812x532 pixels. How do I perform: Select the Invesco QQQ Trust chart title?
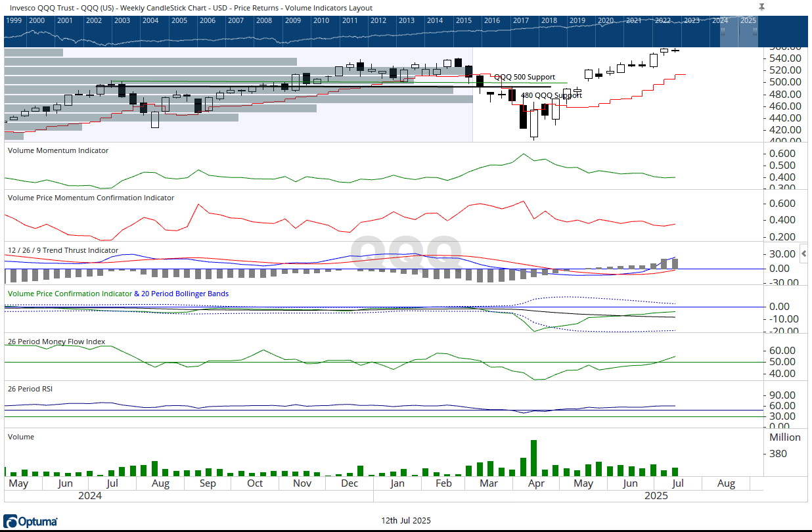click(x=191, y=8)
